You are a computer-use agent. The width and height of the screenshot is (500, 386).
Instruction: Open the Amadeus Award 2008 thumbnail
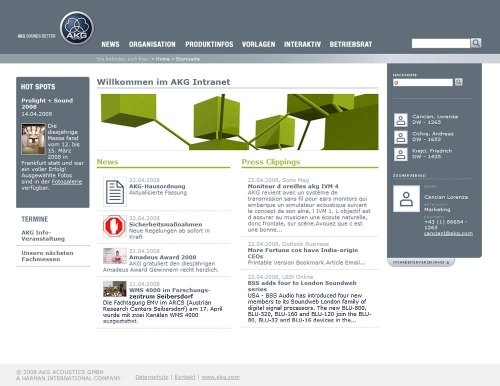115,256
